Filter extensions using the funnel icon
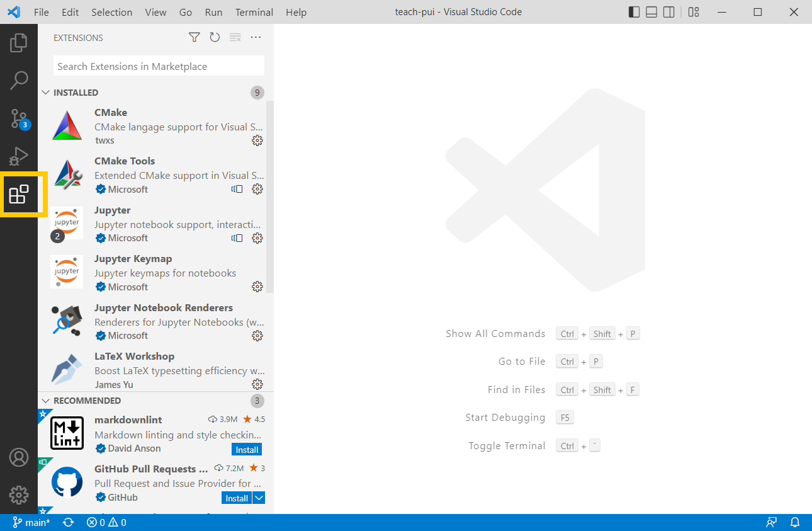The width and height of the screenshot is (812, 531). coord(195,38)
